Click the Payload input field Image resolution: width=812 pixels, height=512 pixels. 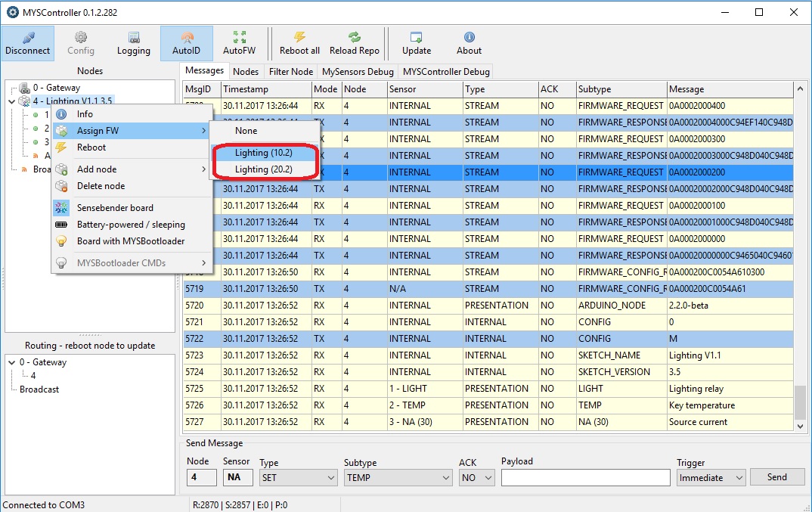coord(585,478)
